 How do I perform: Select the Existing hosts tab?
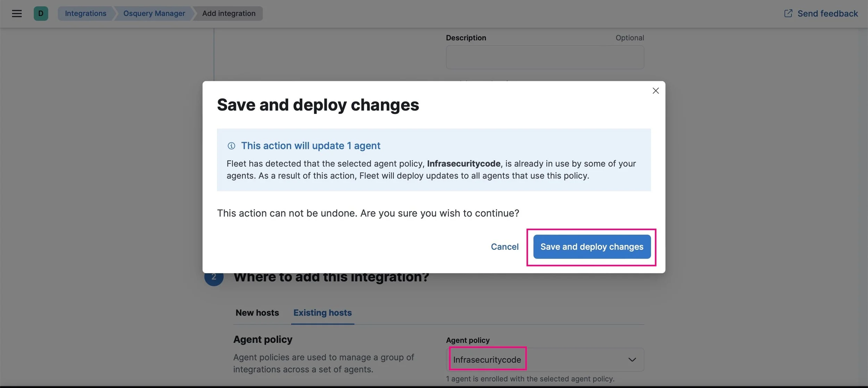[x=322, y=313]
